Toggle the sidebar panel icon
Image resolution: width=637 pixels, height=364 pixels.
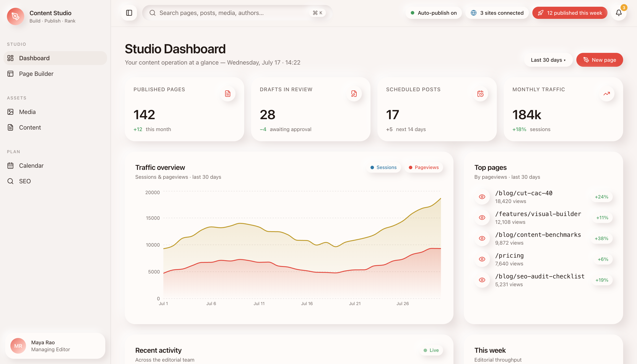point(129,13)
